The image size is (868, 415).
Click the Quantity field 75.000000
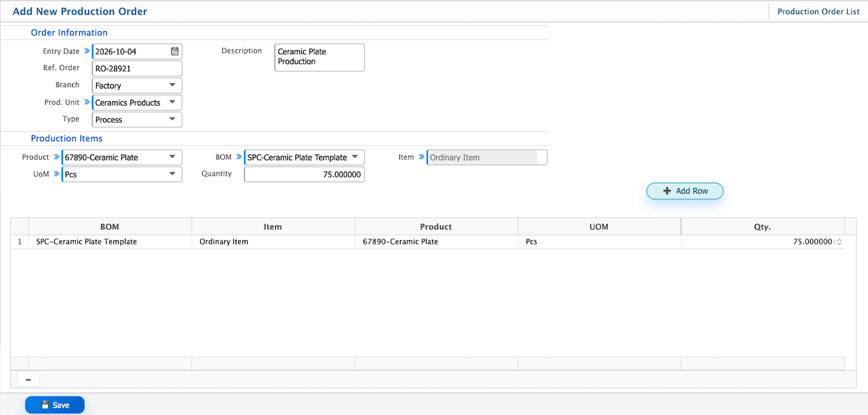[x=304, y=174]
